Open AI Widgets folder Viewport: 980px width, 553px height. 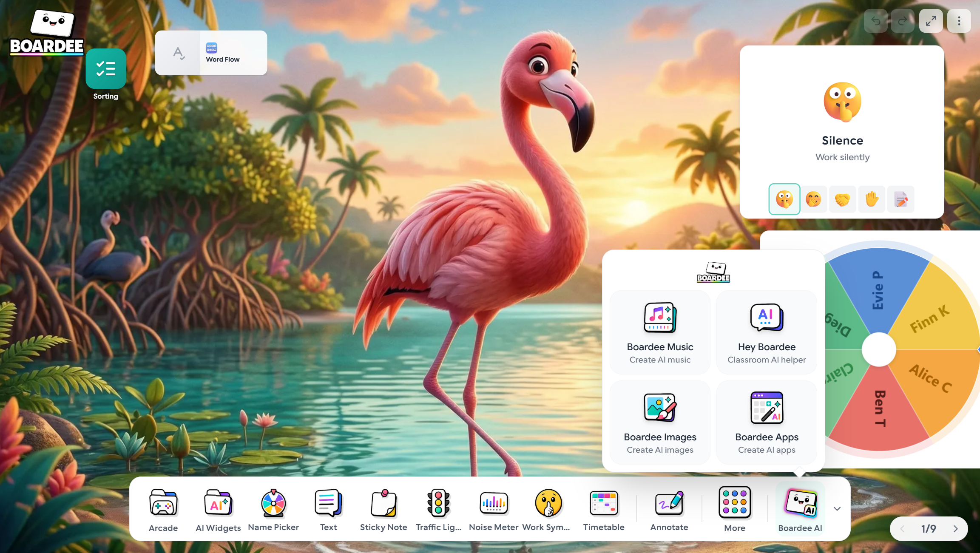tap(218, 510)
